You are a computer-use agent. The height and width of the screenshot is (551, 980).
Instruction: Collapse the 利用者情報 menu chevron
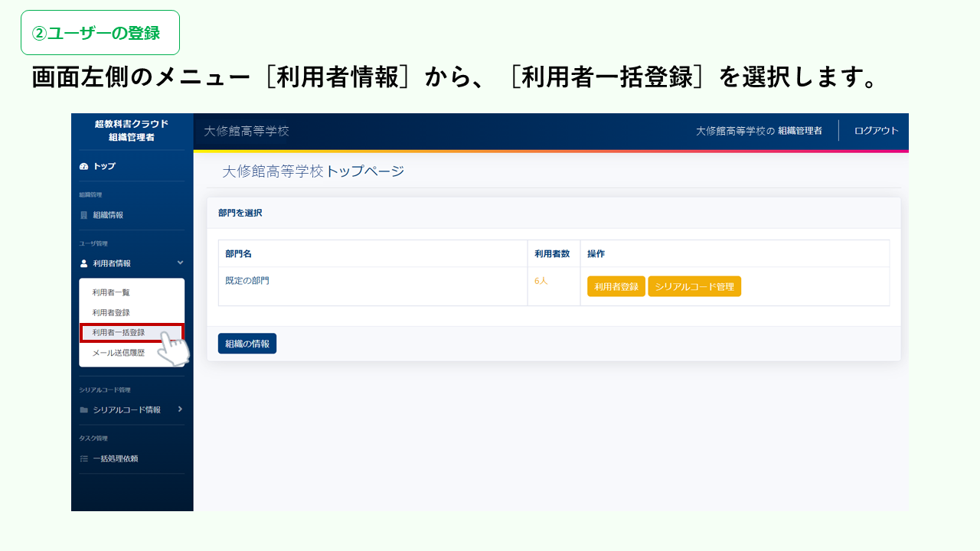point(180,262)
